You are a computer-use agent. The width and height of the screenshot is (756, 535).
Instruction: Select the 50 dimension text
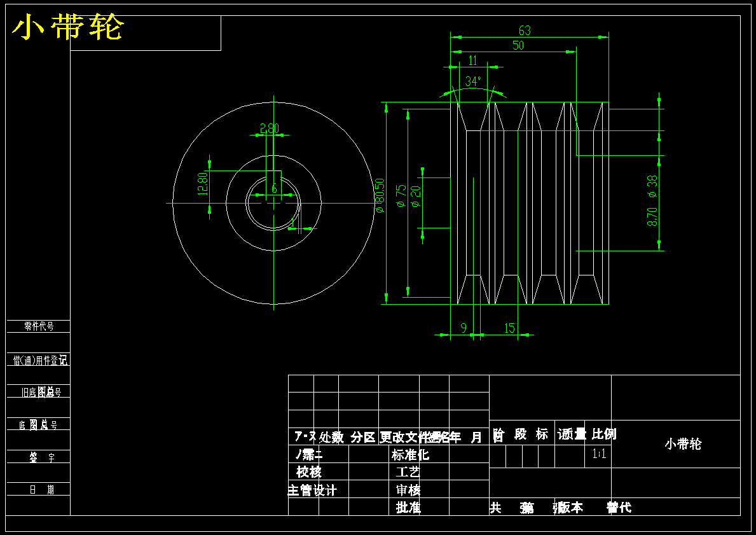point(518,45)
